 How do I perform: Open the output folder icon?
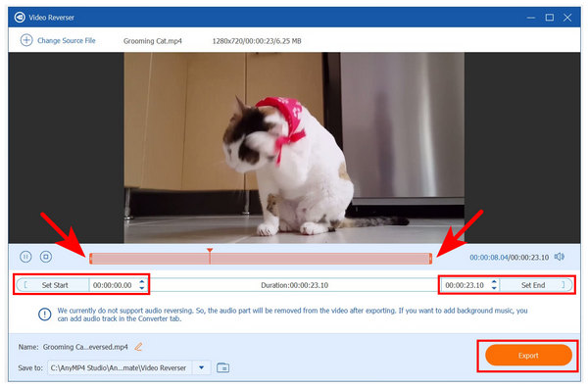pos(222,367)
